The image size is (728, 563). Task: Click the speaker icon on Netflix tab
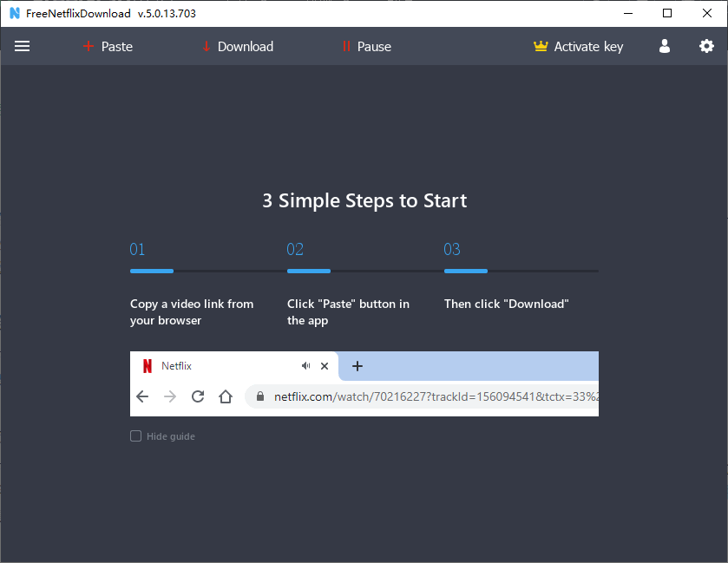pos(305,366)
